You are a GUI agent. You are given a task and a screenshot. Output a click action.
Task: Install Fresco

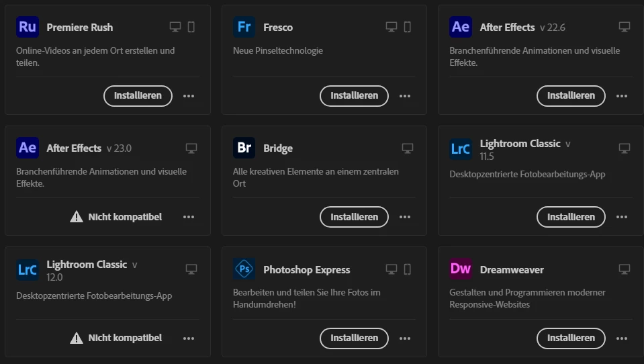tap(354, 95)
